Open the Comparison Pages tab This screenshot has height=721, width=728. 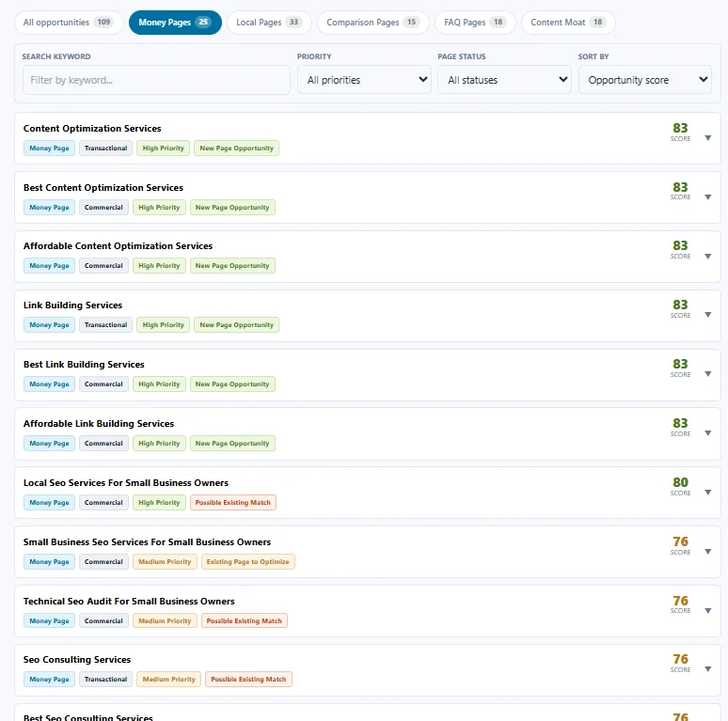372,23
